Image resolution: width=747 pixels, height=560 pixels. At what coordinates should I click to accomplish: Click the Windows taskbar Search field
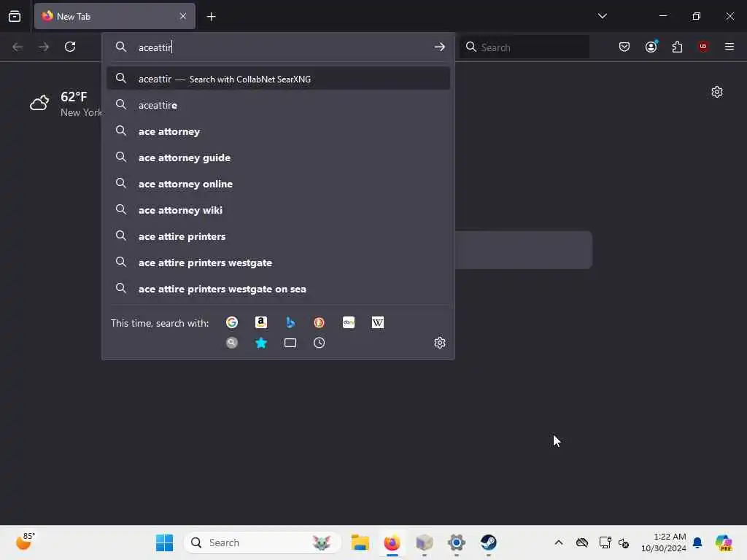point(262,542)
